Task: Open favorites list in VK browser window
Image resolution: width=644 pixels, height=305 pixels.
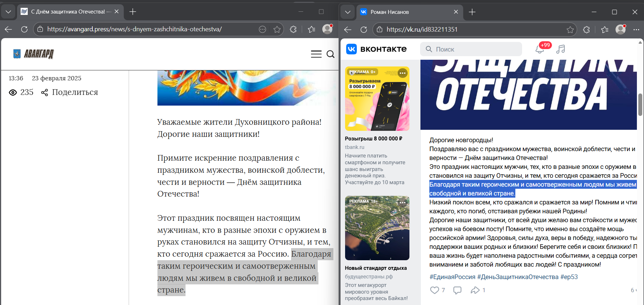Action: tap(605, 30)
